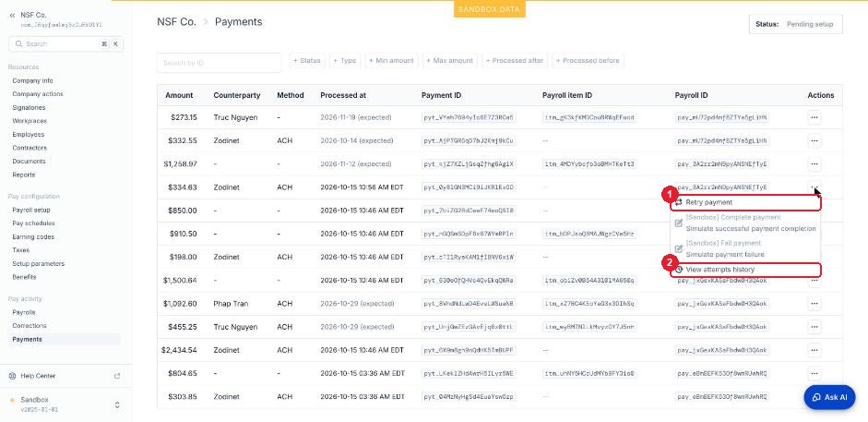This screenshot has height=422, width=868.
Task: Navigate to Pay schedules
Action: click(33, 223)
